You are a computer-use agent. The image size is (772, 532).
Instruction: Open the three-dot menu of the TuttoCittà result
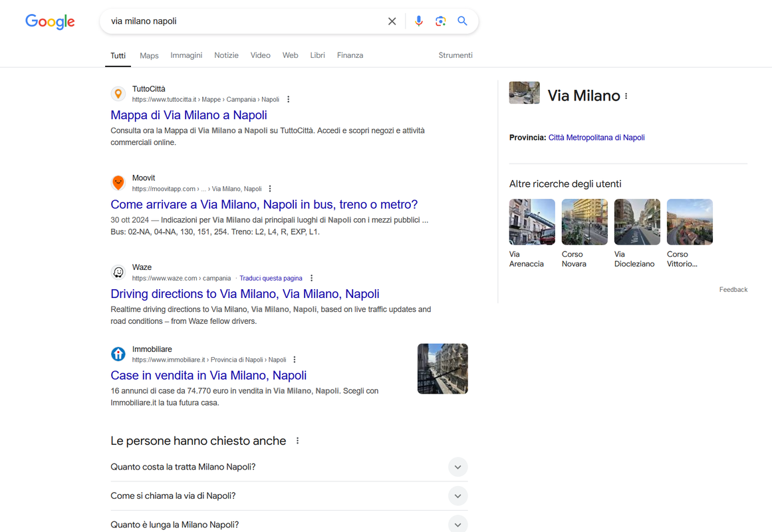pos(289,100)
